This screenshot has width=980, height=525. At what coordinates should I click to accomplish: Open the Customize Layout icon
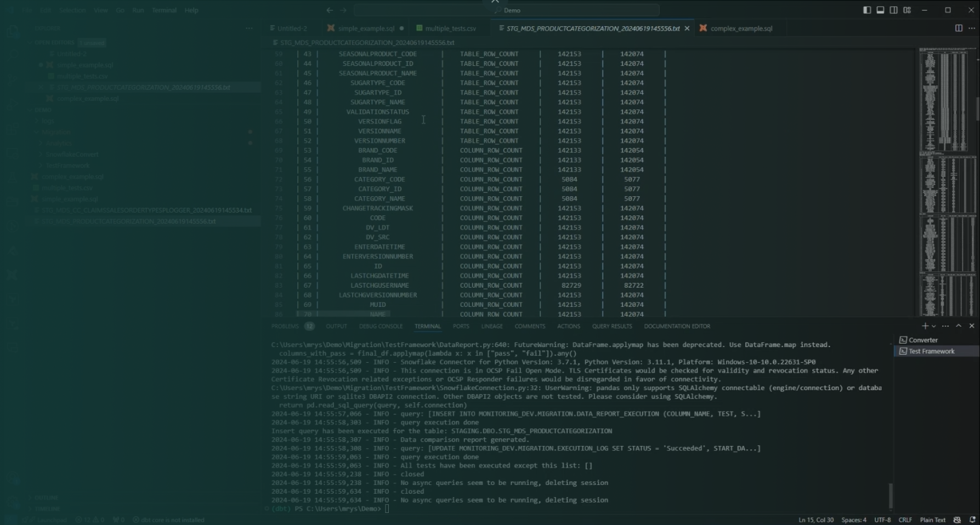tap(907, 10)
